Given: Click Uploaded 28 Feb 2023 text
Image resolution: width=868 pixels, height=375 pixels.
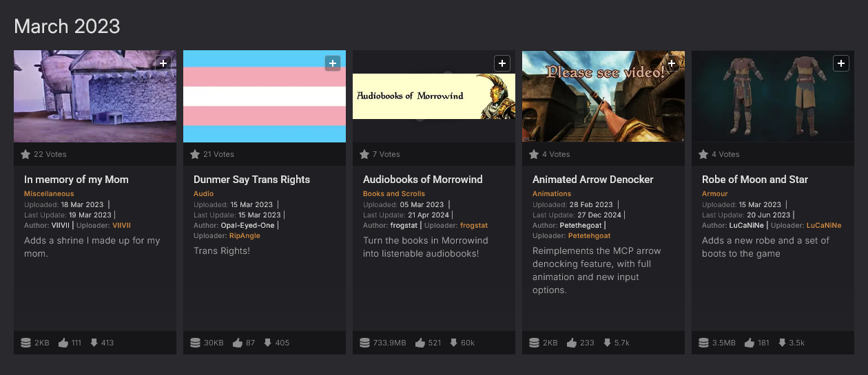Looking at the screenshot, I should coord(572,205).
